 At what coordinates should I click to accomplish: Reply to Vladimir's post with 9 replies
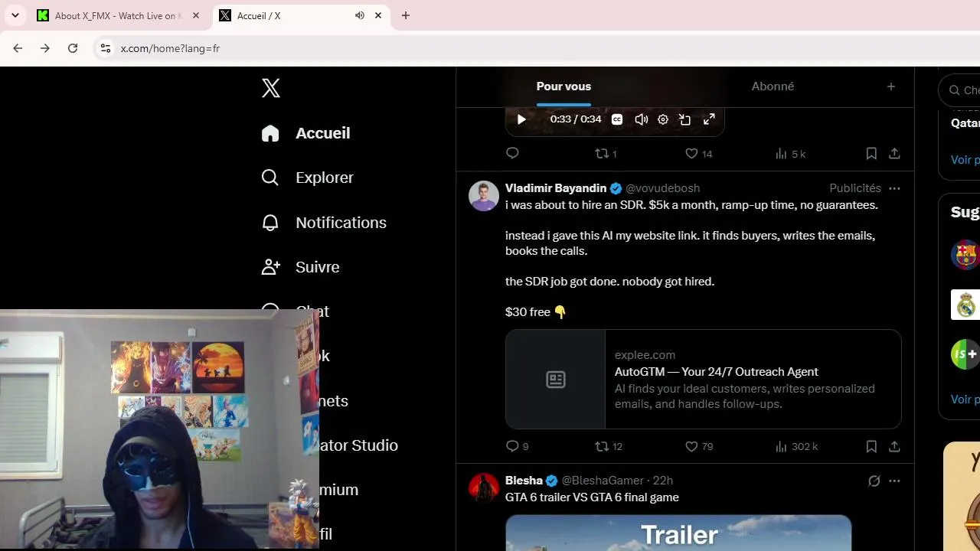518,446
